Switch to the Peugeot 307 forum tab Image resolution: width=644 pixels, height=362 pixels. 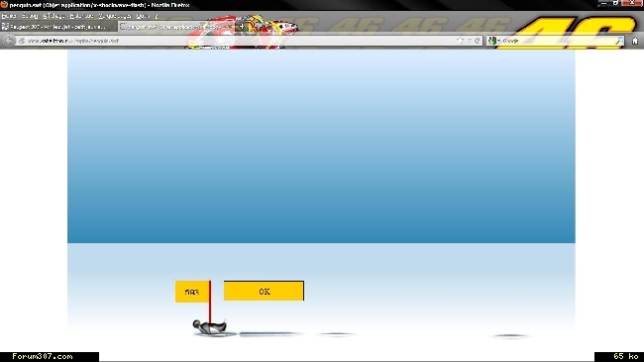pyautogui.click(x=57, y=27)
